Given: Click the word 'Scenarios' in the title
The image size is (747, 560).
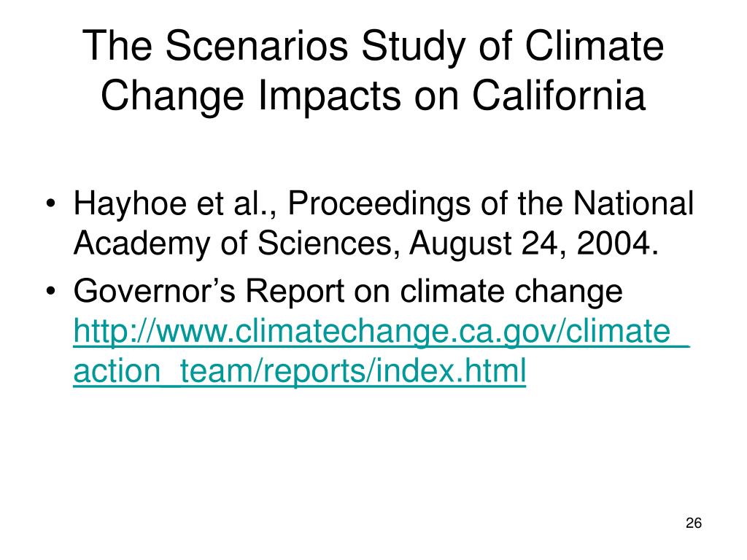Looking at the screenshot, I should pos(257,47).
